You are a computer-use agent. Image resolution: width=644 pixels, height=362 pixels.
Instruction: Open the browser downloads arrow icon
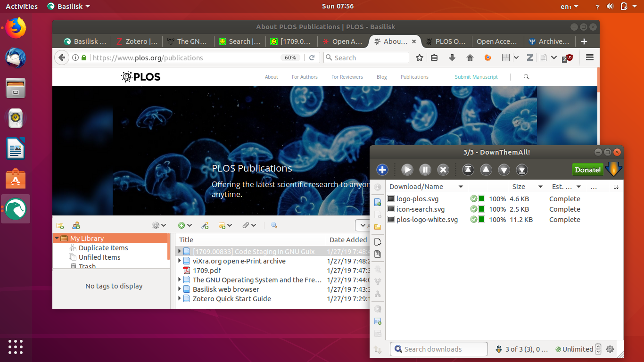[452, 58]
